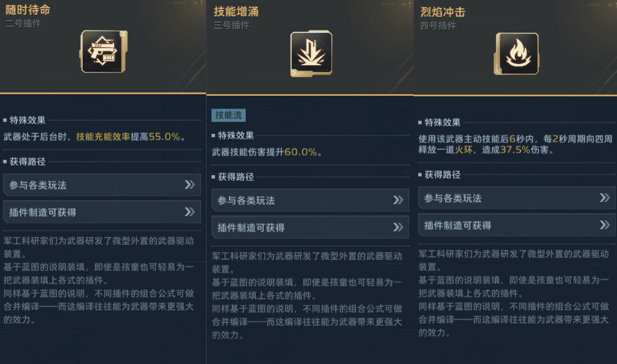Click 特殊效果 header in 烈焰冲击 panel

tap(443, 122)
